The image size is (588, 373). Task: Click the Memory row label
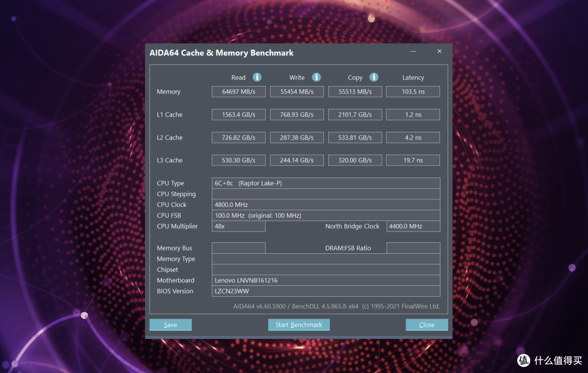pyautogui.click(x=168, y=92)
